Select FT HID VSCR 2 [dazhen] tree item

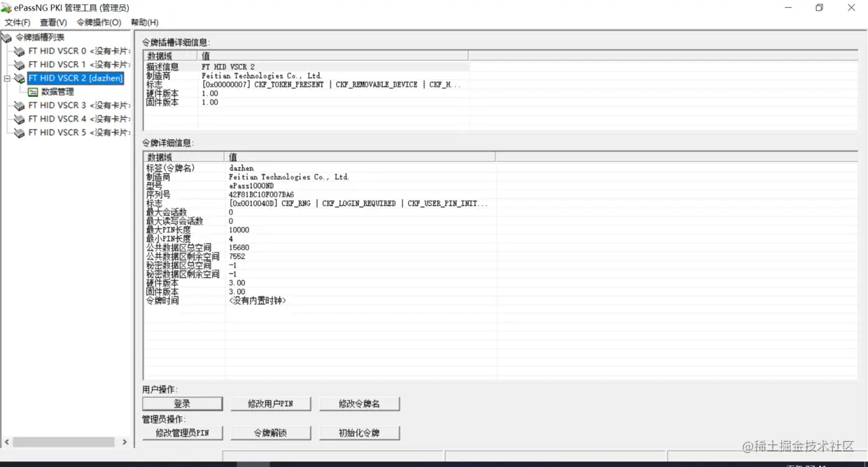tap(76, 78)
